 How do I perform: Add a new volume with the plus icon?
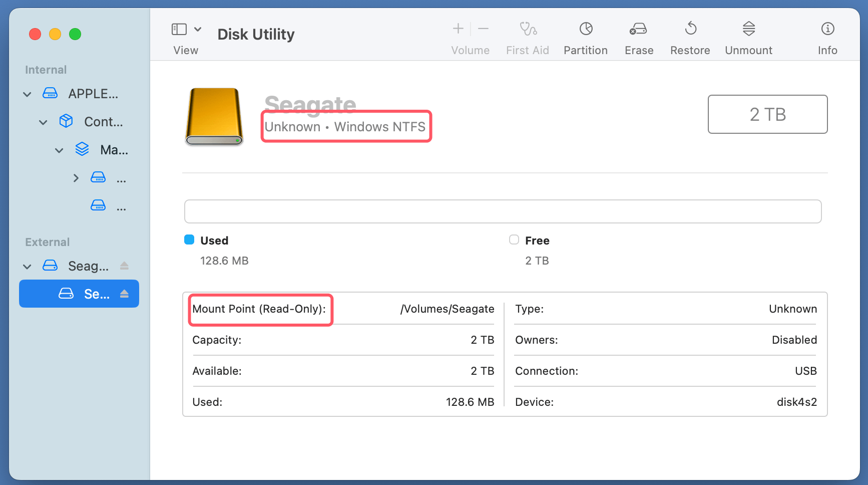pos(457,29)
